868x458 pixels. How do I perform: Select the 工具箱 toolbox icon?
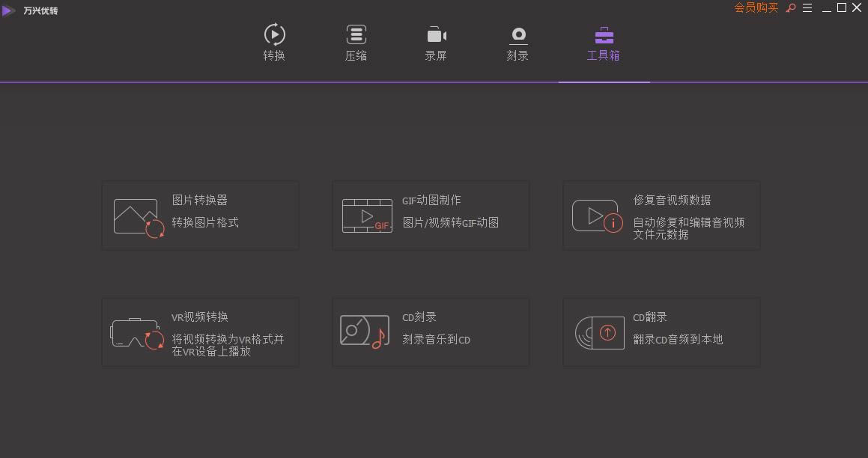(x=604, y=35)
